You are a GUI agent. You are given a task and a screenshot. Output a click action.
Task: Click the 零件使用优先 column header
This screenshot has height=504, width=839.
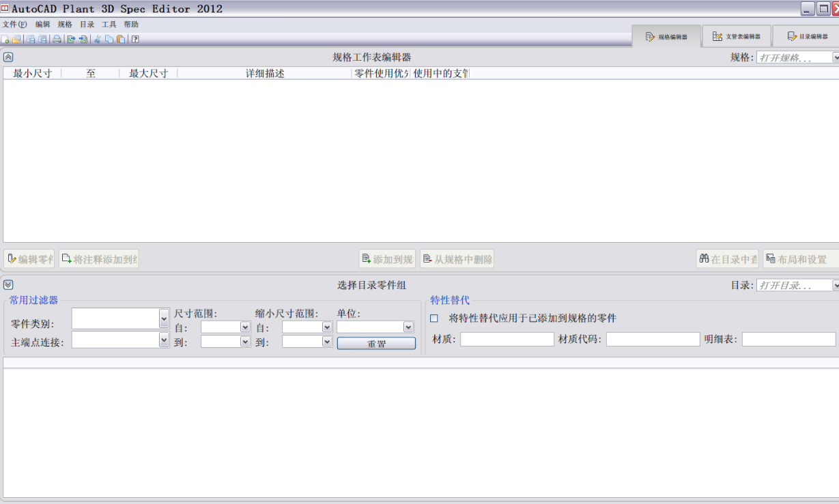(x=381, y=74)
